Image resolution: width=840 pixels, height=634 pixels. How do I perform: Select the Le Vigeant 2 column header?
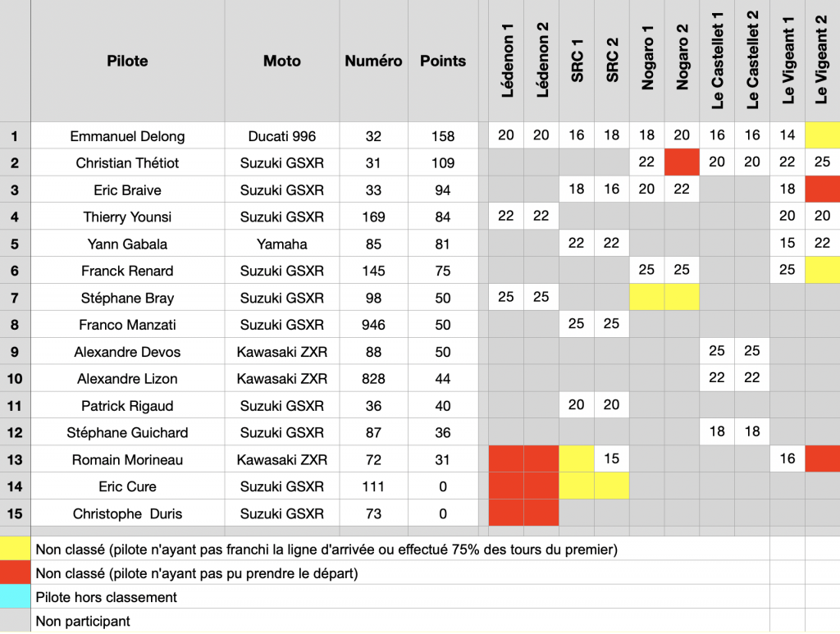pos(822,61)
